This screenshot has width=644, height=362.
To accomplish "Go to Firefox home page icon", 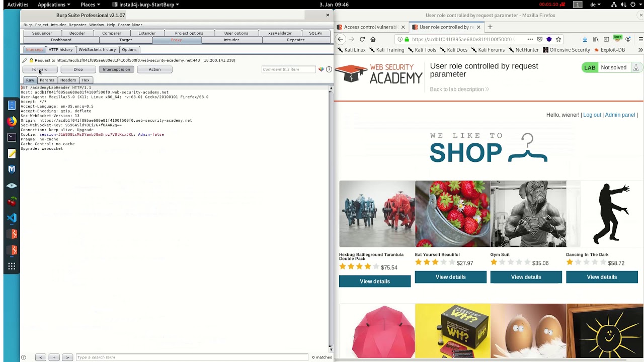I will pyautogui.click(x=373, y=39).
